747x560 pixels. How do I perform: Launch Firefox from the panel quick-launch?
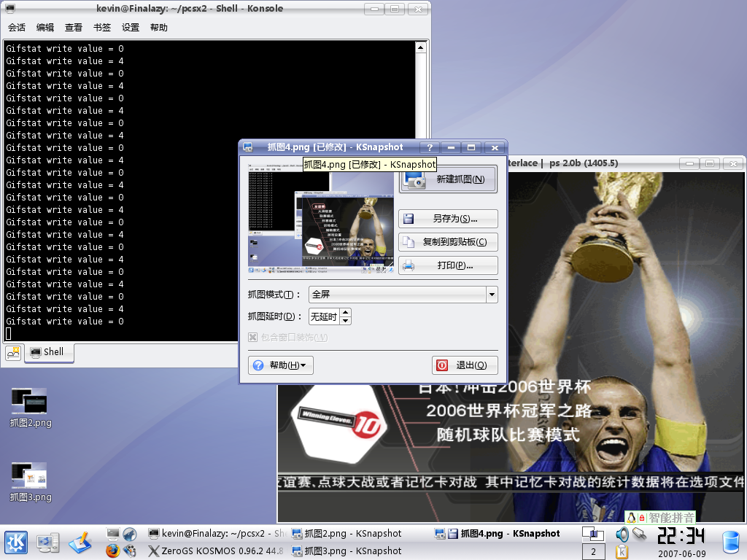(113, 551)
